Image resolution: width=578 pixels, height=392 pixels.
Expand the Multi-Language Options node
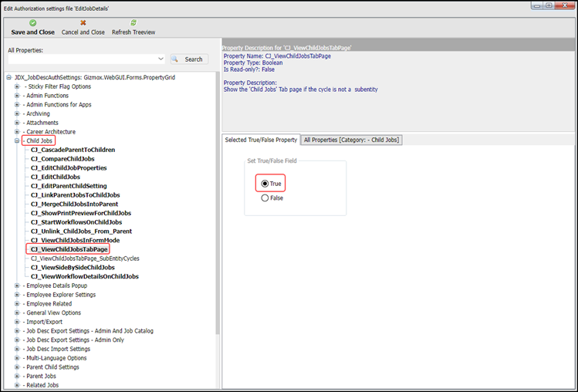point(17,358)
